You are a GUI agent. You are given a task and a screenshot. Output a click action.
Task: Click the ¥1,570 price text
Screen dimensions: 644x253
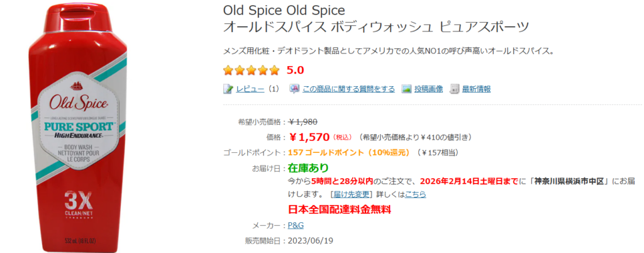(309, 137)
